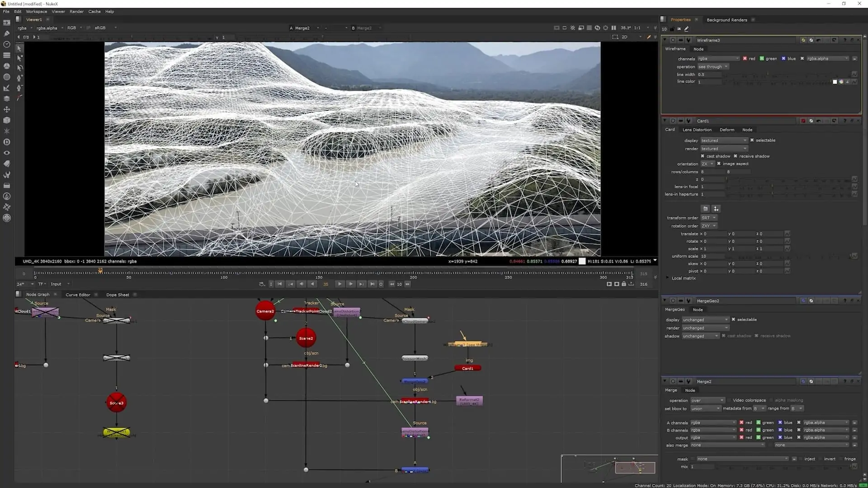Open the Merge2 operation 'over' dropdown
Image resolution: width=868 pixels, height=488 pixels.
pyautogui.click(x=708, y=400)
